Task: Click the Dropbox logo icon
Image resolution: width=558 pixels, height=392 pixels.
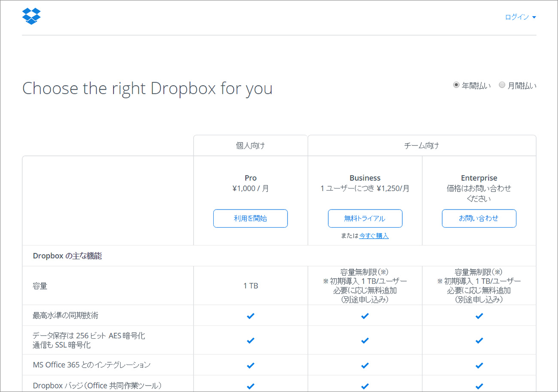Action: [31, 16]
